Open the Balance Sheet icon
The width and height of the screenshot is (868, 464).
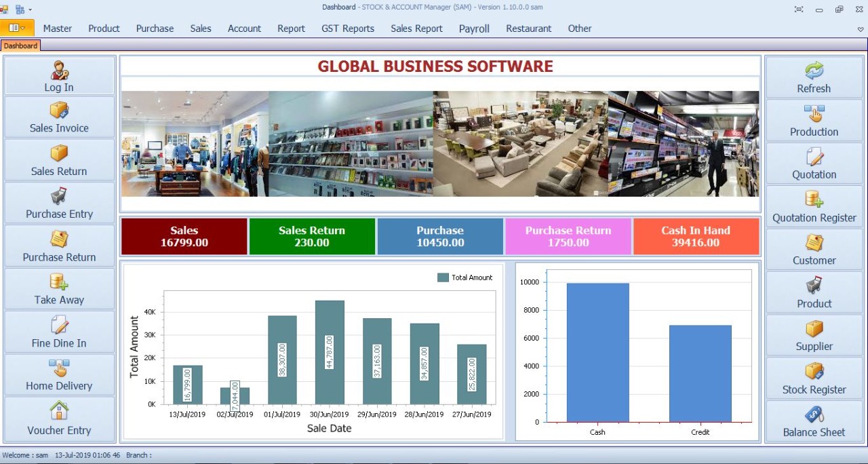click(x=814, y=414)
